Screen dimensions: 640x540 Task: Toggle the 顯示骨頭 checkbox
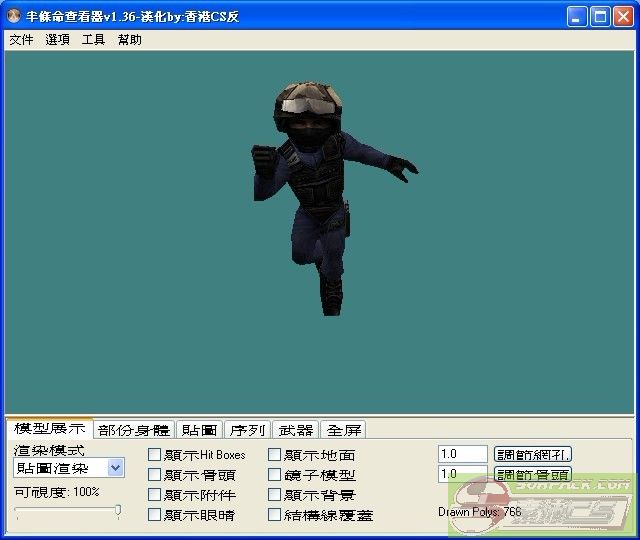(154, 475)
